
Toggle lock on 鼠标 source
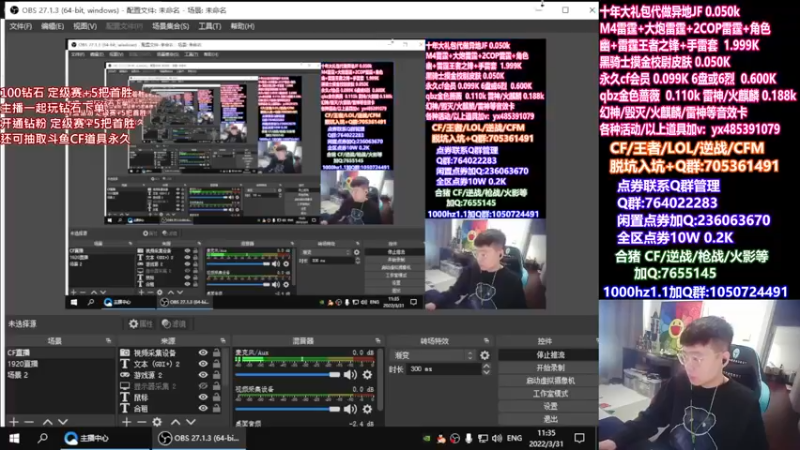pyautogui.click(x=217, y=397)
